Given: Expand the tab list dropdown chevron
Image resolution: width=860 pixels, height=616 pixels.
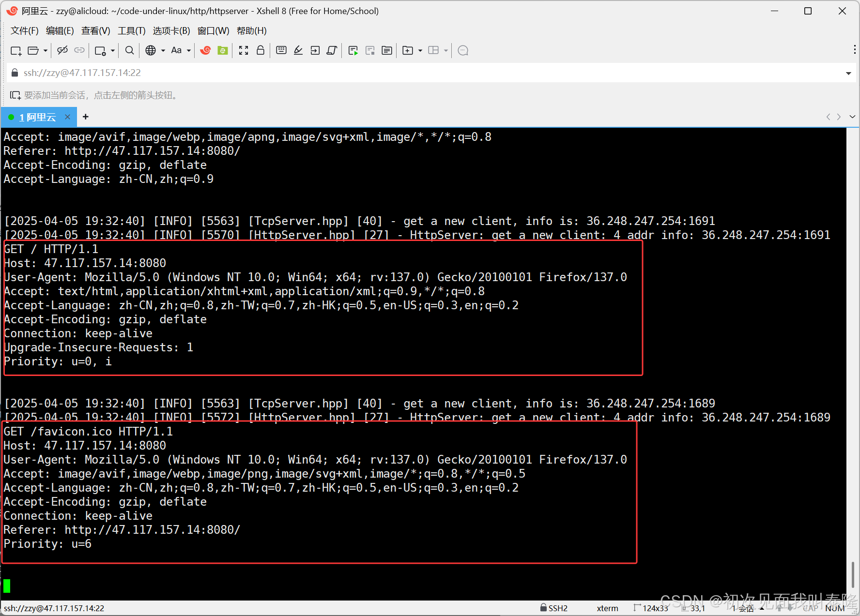Looking at the screenshot, I should (x=852, y=117).
